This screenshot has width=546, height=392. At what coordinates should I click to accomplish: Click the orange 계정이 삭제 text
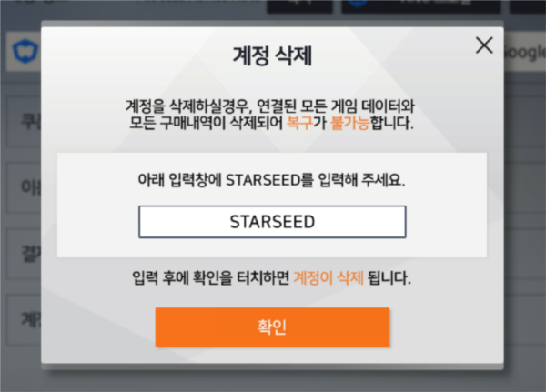(329, 277)
